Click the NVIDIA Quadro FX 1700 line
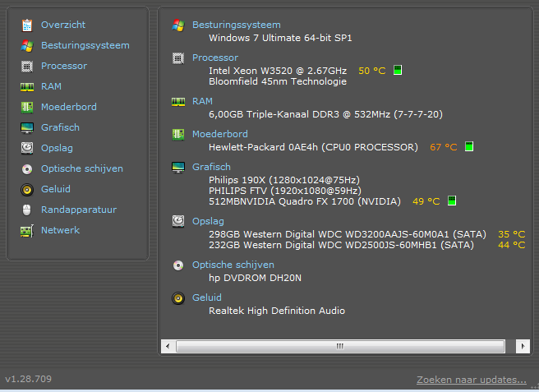Screen dimensions: 539x392 coord(305,201)
